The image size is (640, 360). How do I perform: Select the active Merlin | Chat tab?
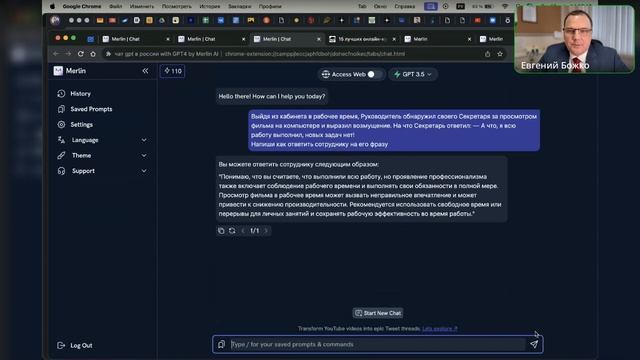(286, 39)
